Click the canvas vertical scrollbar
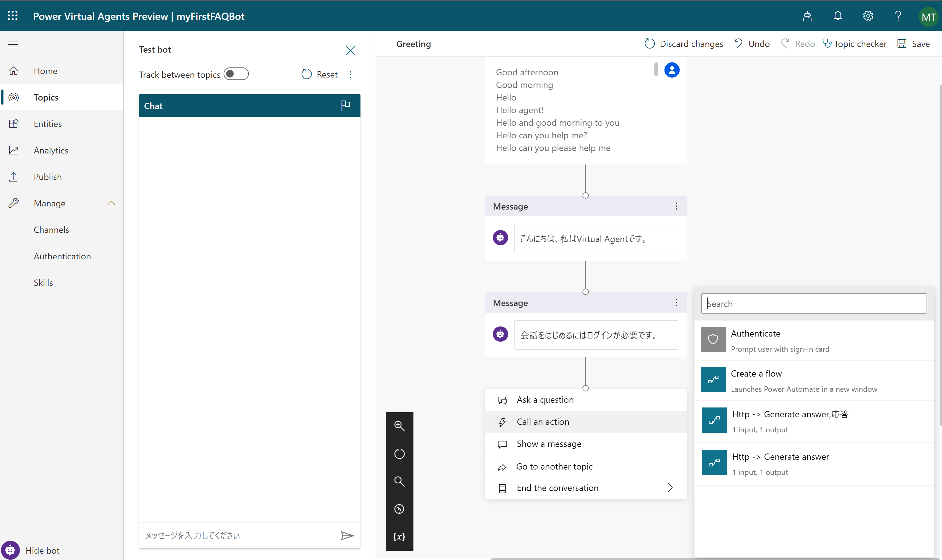The width and height of the screenshot is (942, 560). coord(940,256)
